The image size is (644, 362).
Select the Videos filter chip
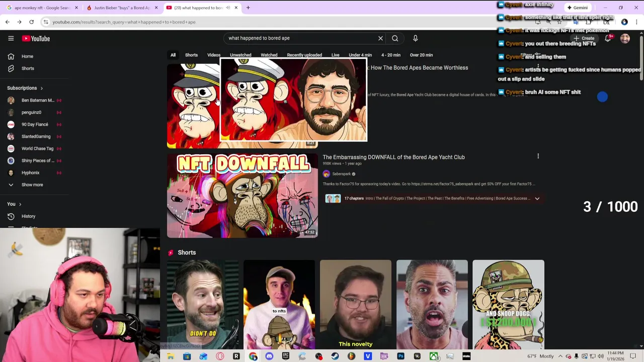(214, 55)
